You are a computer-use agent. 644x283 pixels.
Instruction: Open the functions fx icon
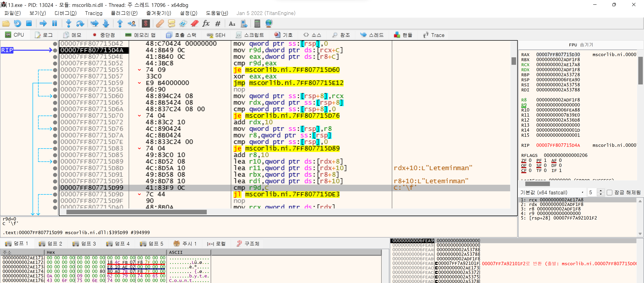(206, 24)
